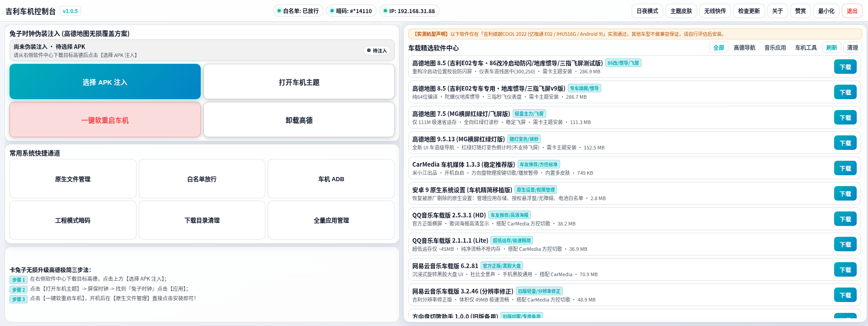Click the 一键软重启车机 button

click(105, 120)
